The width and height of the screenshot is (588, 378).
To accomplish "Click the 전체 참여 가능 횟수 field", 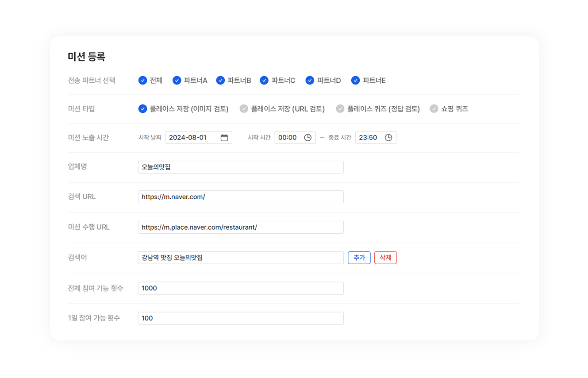I will [241, 288].
